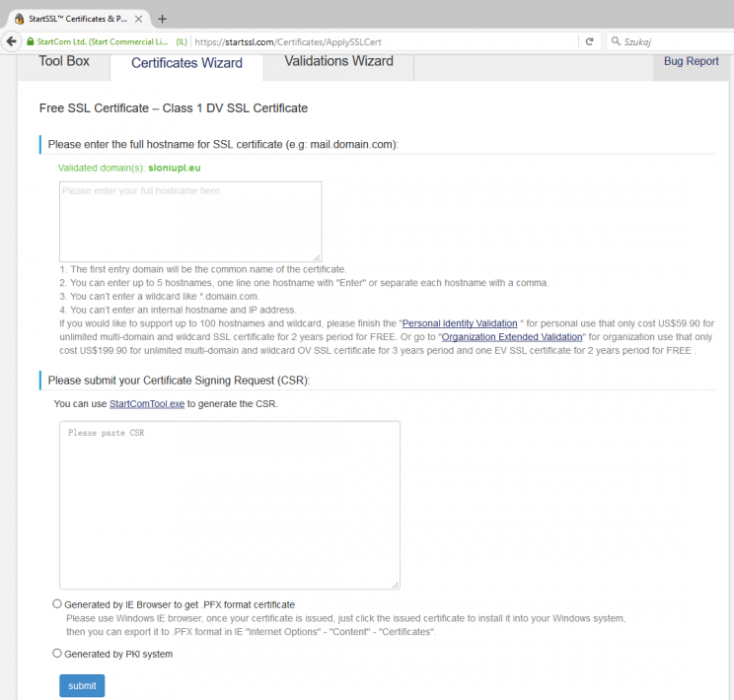The height and width of the screenshot is (700, 734).
Task: Click the green padlock site identity icon
Action: [31, 41]
